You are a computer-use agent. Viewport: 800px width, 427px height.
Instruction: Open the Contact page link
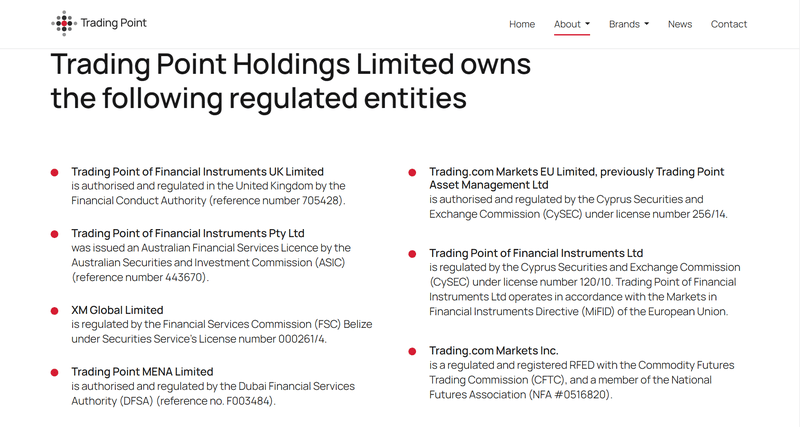[729, 24]
